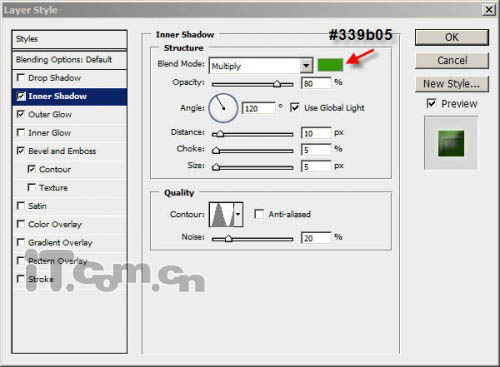Viewport: 500px width, 367px height.
Task: Click the Distance px input field
Action: click(316, 133)
